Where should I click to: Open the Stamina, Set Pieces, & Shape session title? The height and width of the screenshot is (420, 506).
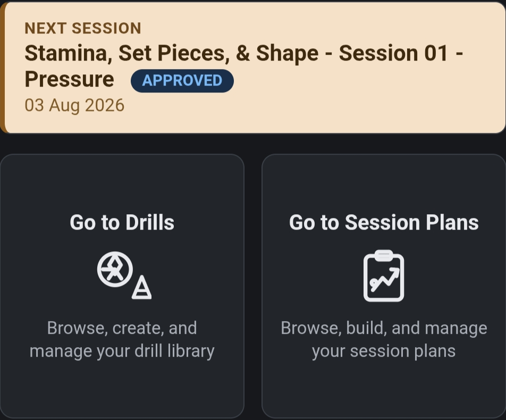(x=244, y=66)
